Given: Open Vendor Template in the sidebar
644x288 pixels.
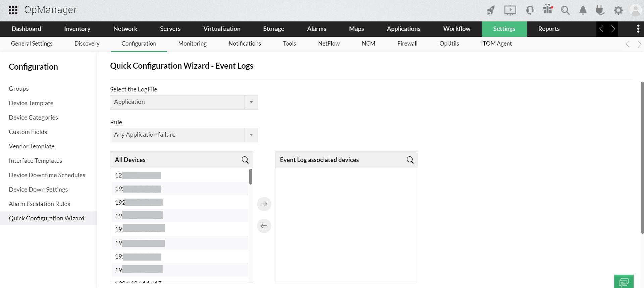Looking at the screenshot, I should [x=32, y=146].
